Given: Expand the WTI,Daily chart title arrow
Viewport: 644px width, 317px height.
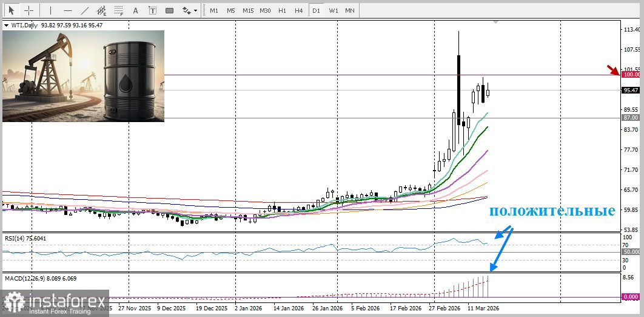Looking at the screenshot, I should pos(6,26).
